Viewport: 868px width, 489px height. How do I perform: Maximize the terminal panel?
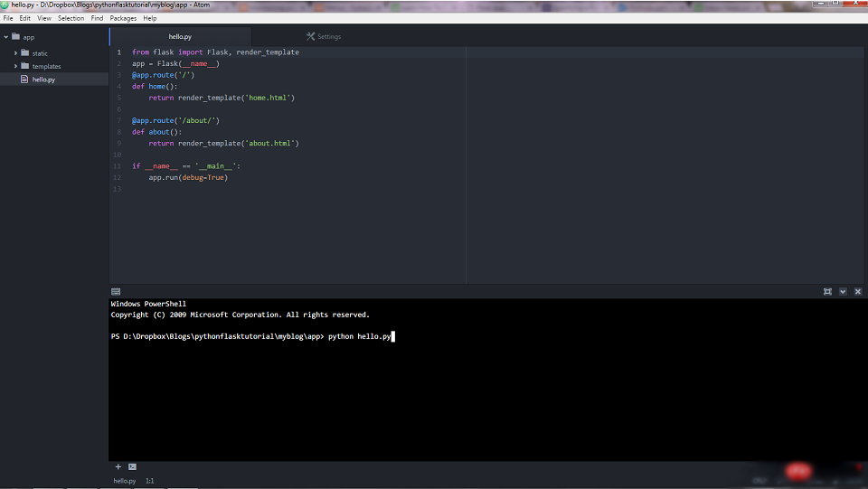point(827,292)
